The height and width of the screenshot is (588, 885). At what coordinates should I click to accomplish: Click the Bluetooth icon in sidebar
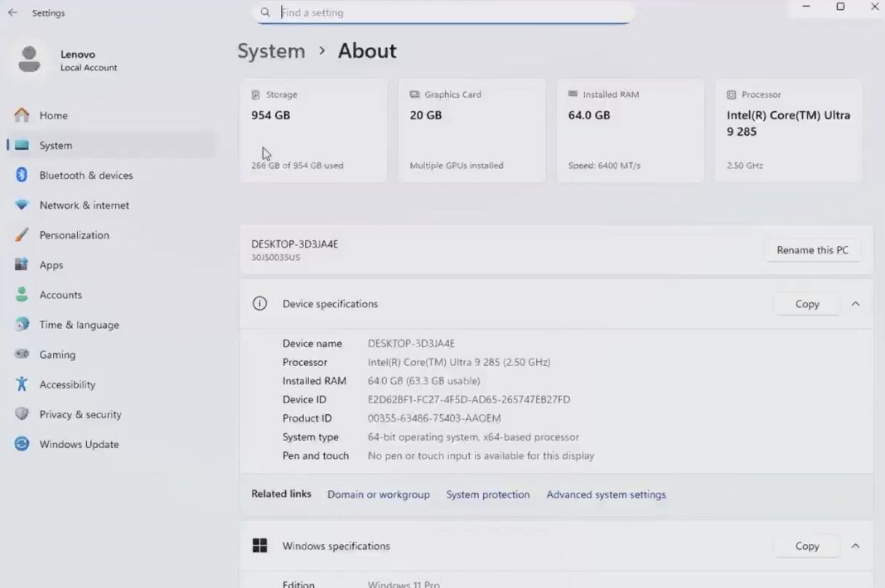[x=22, y=175]
